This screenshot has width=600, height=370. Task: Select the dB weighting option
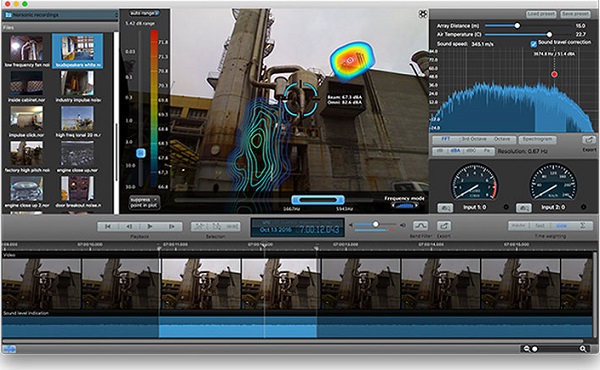[x=440, y=151]
